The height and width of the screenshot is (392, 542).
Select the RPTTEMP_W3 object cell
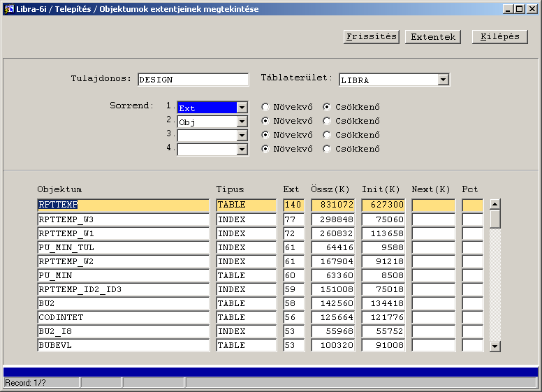point(124,219)
